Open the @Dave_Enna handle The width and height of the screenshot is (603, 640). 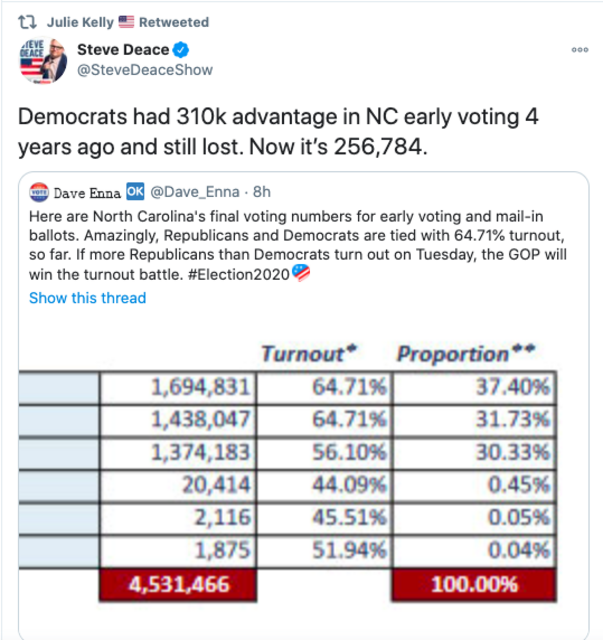[x=195, y=192]
